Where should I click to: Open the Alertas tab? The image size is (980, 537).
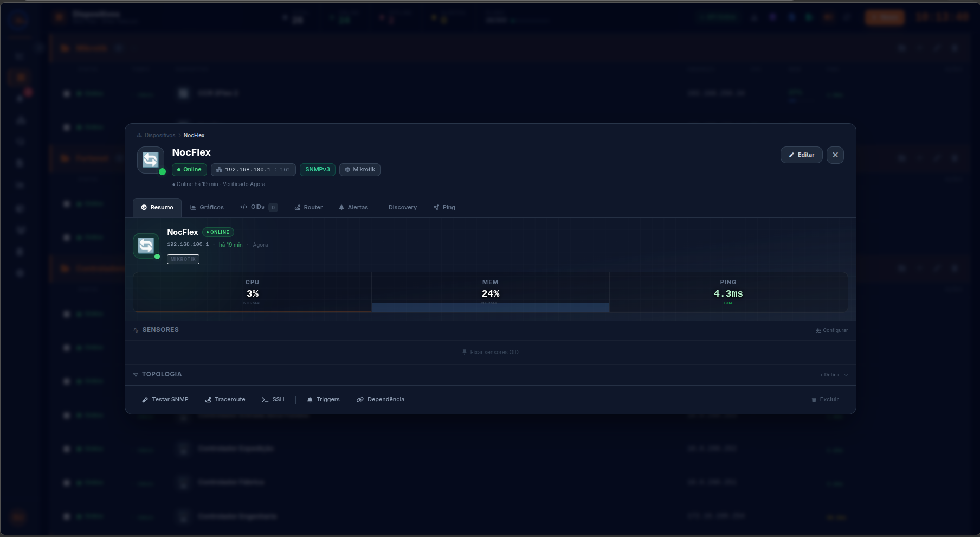(353, 208)
